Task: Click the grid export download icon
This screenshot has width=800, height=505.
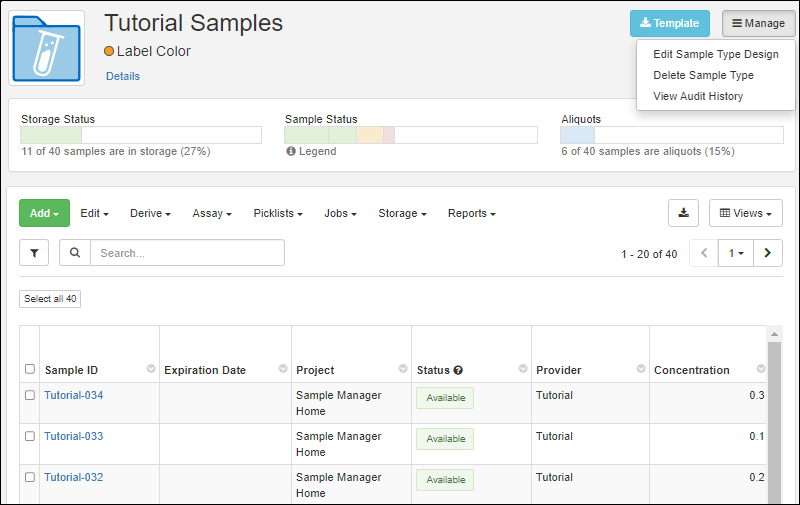Action: (x=683, y=213)
